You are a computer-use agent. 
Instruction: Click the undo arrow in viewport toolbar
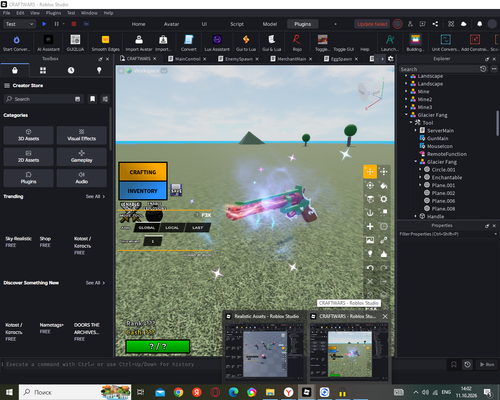point(370,268)
